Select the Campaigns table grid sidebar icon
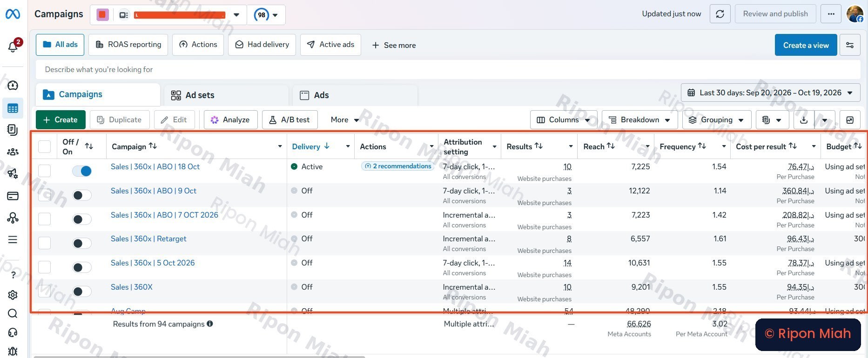 [13, 108]
